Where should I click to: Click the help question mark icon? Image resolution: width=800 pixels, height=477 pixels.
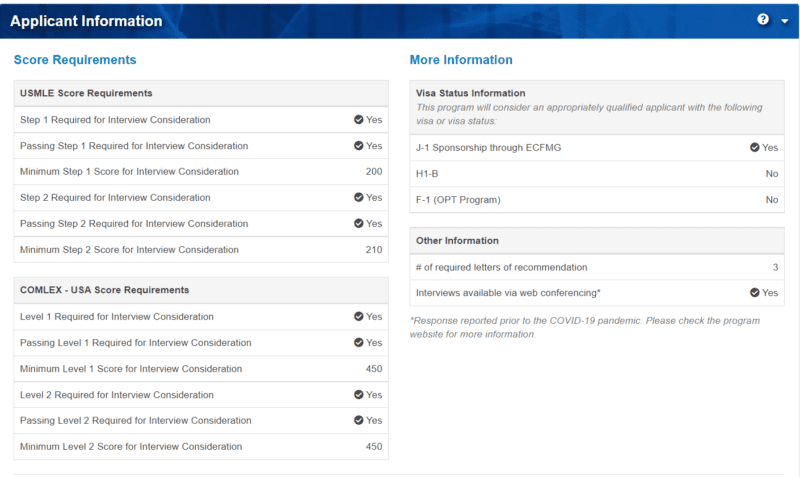[763, 20]
